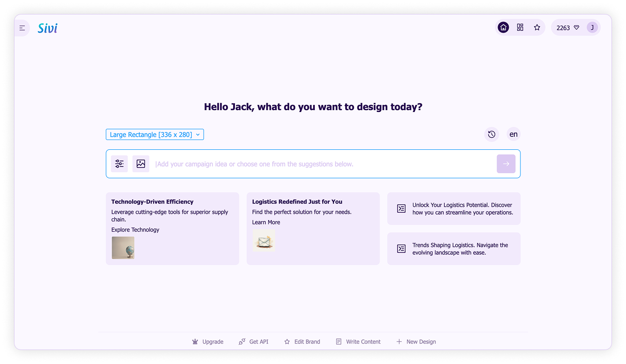
Task: Start a New Design
Action: click(x=416, y=342)
